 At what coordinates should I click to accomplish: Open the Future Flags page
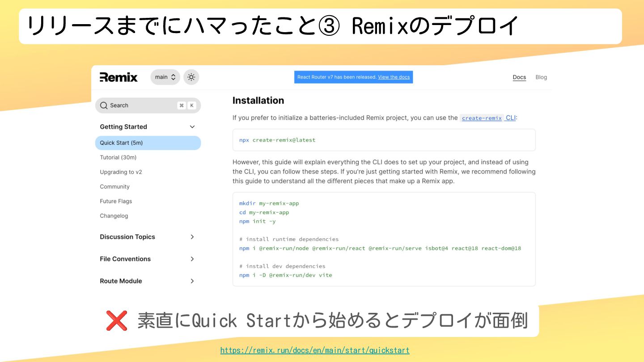(116, 201)
